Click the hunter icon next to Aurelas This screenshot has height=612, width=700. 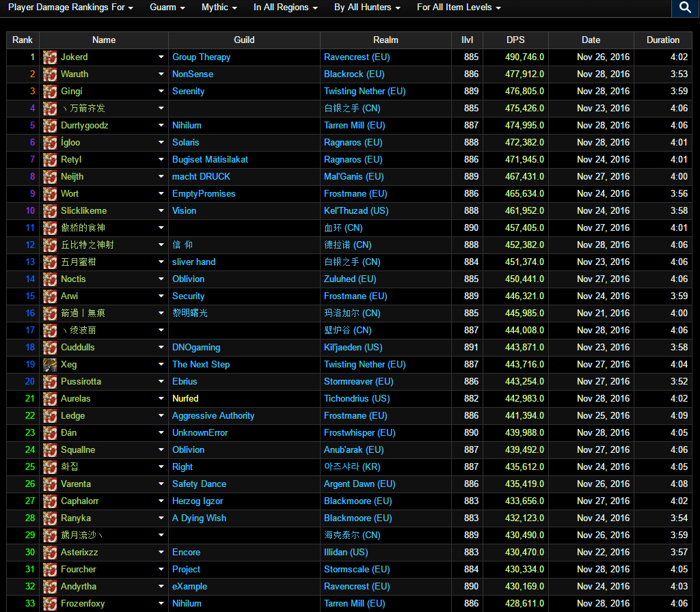tap(49, 398)
